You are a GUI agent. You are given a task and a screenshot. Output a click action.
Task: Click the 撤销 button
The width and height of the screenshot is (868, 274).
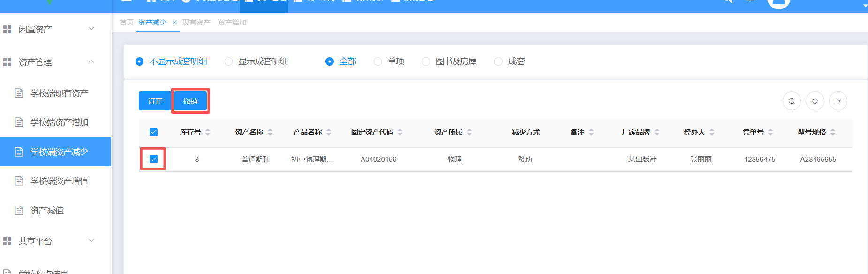click(190, 101)
